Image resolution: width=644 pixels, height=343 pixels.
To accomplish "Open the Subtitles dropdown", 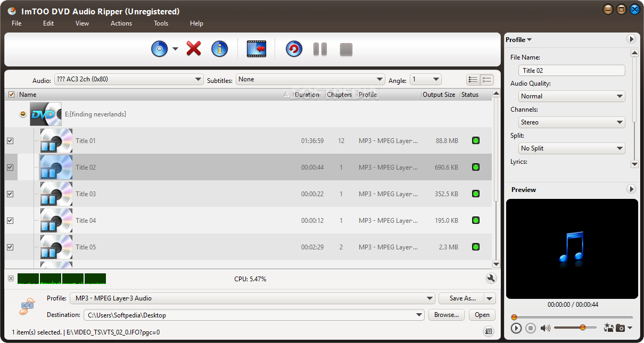I will tap(310, 79).
